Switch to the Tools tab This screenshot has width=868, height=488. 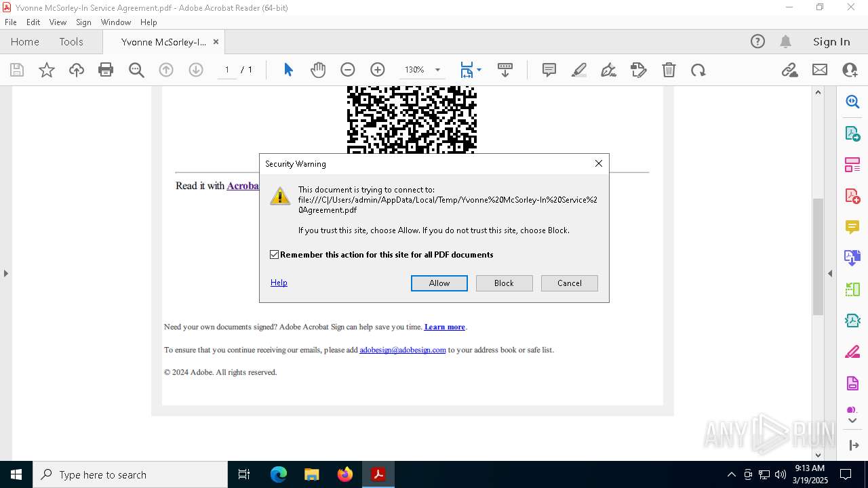(x=71, y=41)
